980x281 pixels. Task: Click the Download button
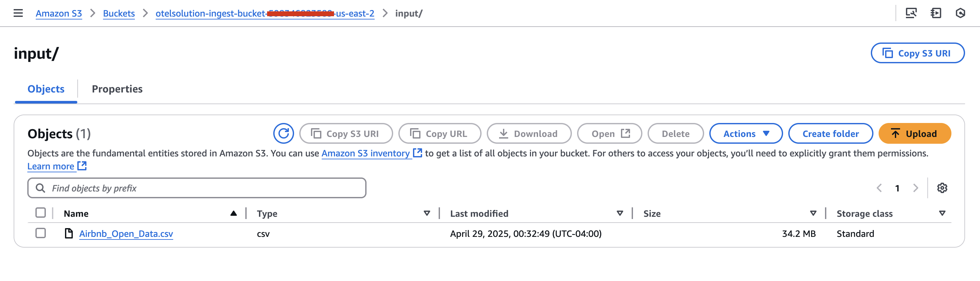pyautogui.click(x=529, y=134)
